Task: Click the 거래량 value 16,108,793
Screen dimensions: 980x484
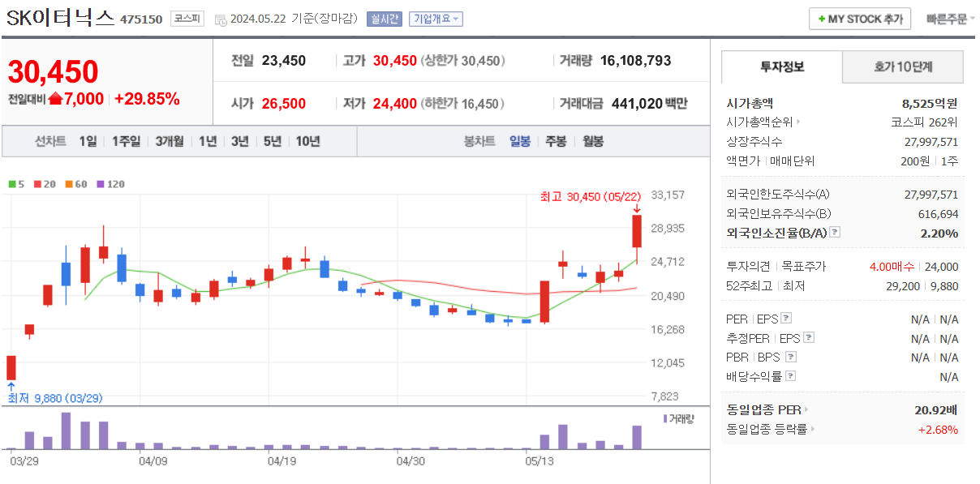Action: coord(636,60)
